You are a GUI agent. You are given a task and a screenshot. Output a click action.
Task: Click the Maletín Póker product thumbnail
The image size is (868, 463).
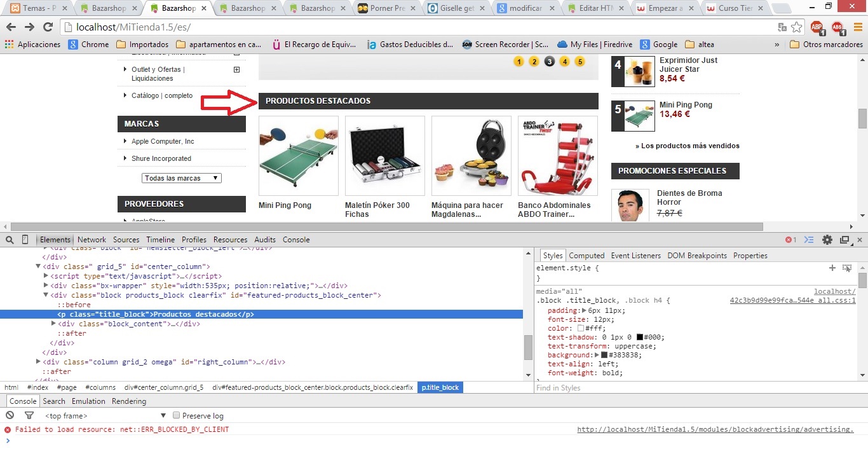pyautogui.click(x=385, y=156)
